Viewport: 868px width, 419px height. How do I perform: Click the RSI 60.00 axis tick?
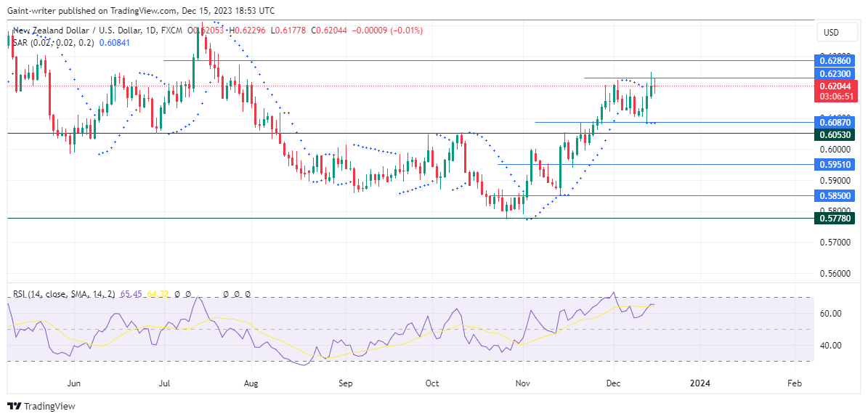(831, 313)
